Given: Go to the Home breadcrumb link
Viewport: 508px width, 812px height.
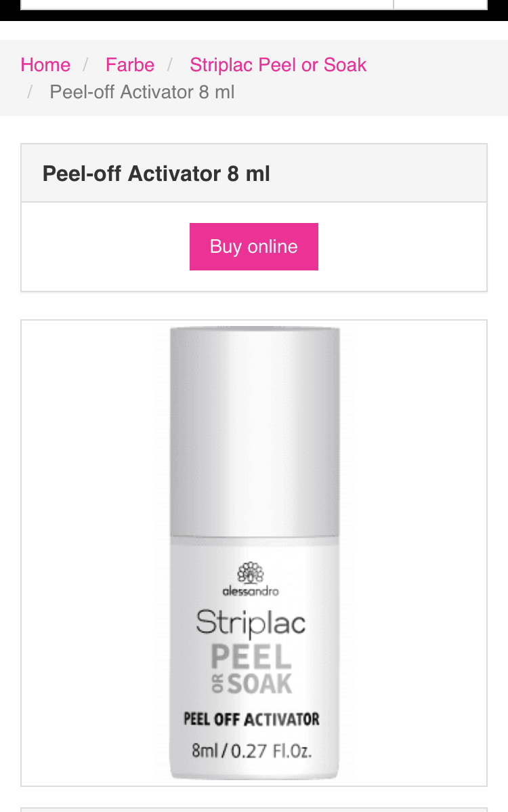Looking at the screenshot, I should coord(45,65).
